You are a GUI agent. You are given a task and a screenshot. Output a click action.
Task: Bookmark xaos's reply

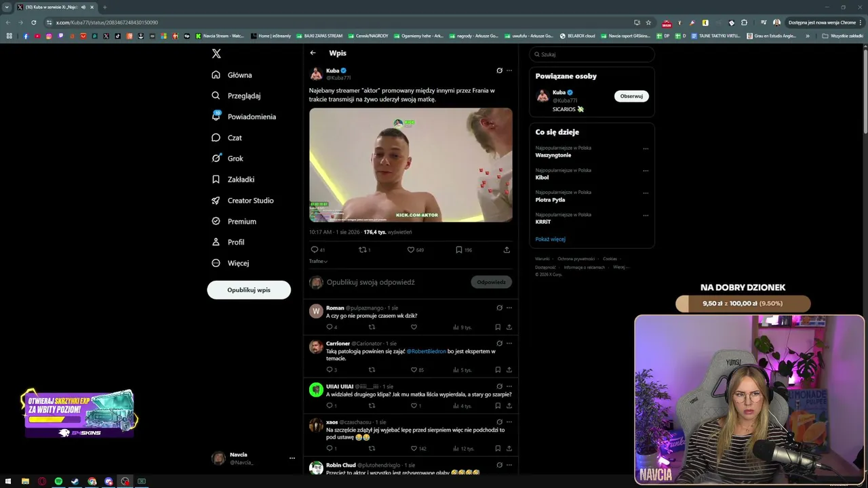(498, 449)
